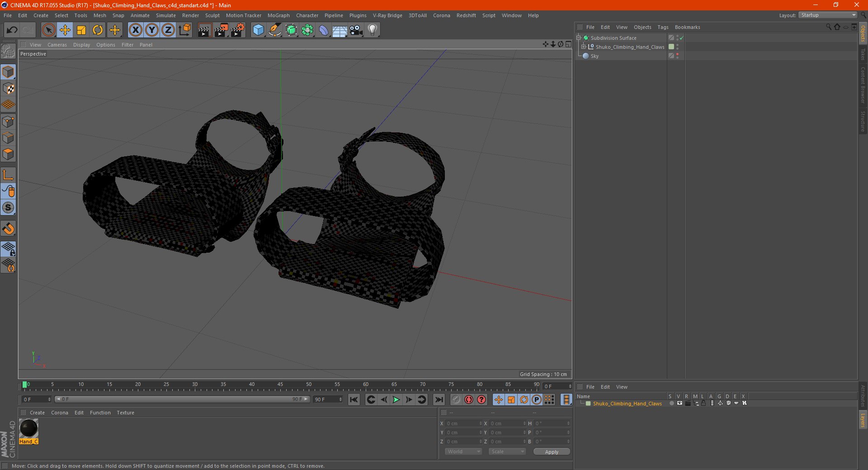Open the World coordinate system dropdown
The height and width of the screenshot is (470, 868).
coord(463,451)
